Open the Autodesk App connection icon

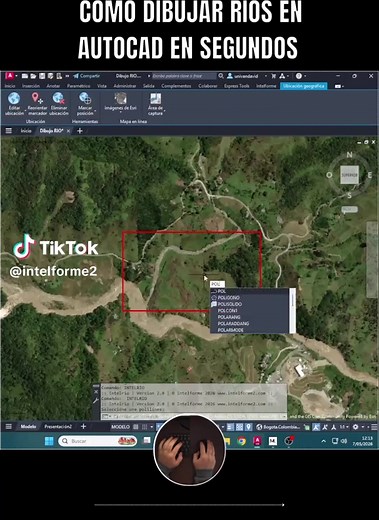pyautogui.click(x=282, y=76)
